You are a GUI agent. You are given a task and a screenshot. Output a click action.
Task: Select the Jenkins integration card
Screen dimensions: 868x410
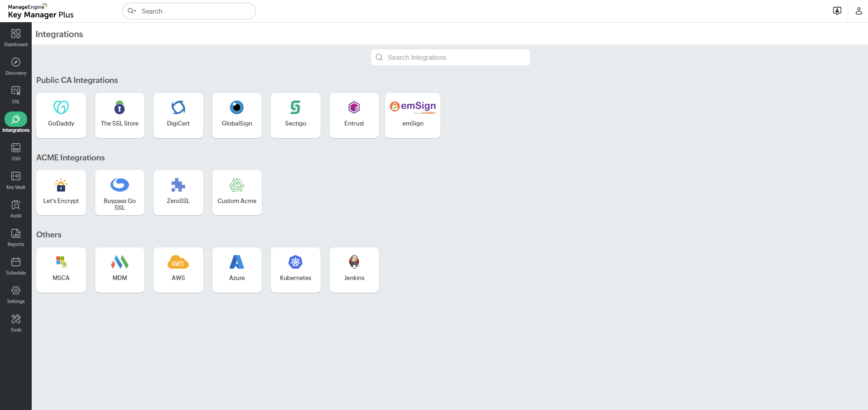tap(354, 270)
